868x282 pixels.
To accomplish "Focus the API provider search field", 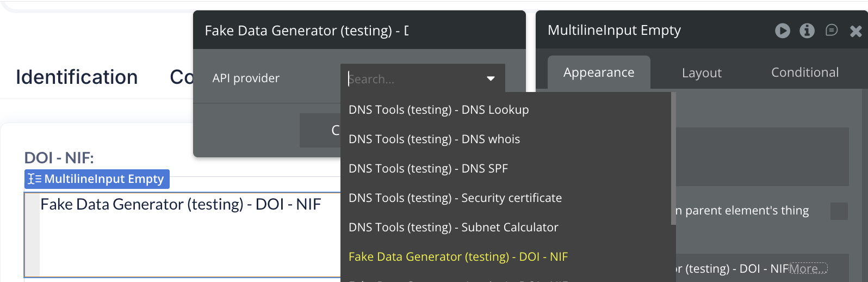I will [413, 79].
